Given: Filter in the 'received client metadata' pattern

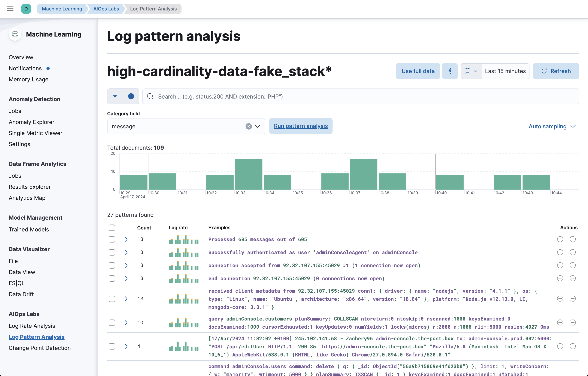Looking at the screenshot, I should 560,299.
